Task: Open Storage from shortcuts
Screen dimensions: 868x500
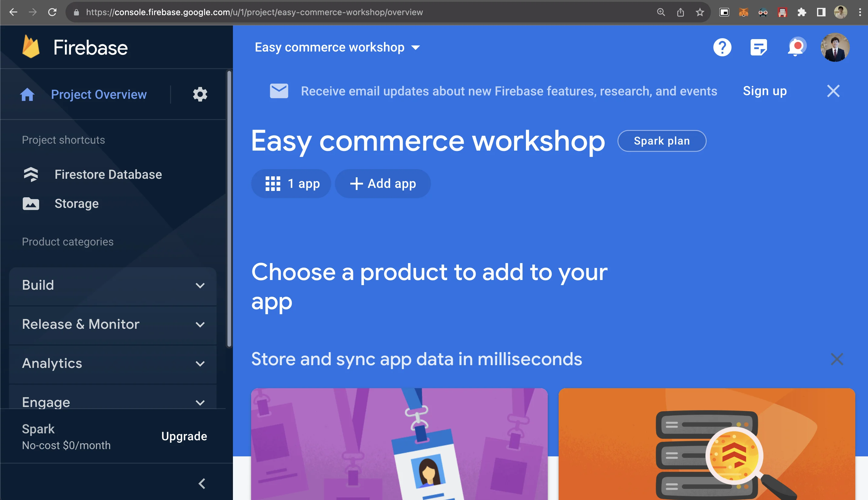Action: [x=77, y=204]
